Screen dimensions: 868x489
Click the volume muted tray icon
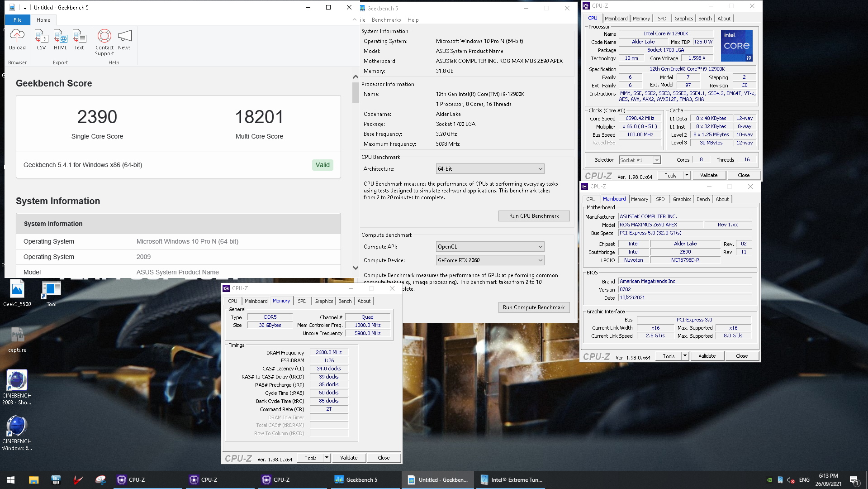coord(791,480)
